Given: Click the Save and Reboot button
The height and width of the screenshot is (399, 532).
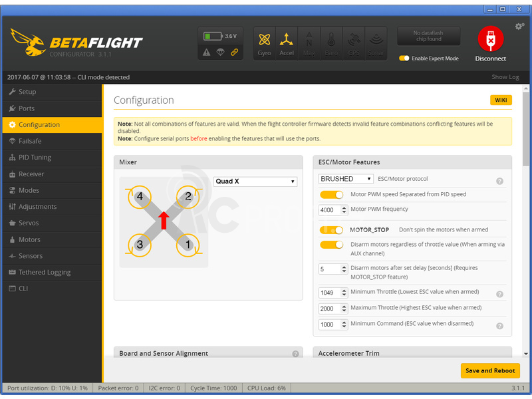Looking at the screenshot, I should (x=490, y=371).
